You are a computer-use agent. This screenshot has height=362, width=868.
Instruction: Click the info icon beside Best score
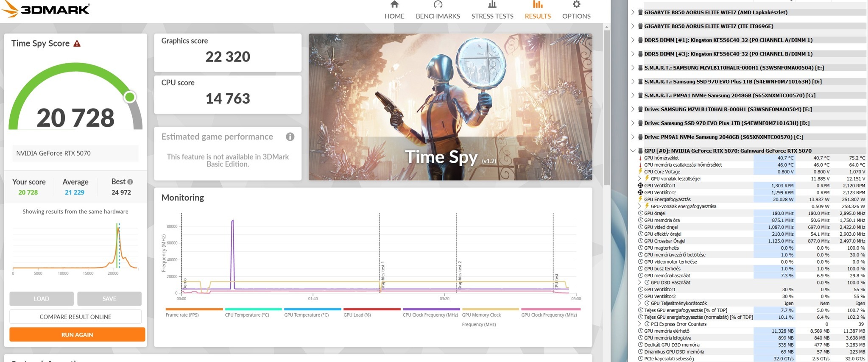pyautogui.click(x=130, y=181)
